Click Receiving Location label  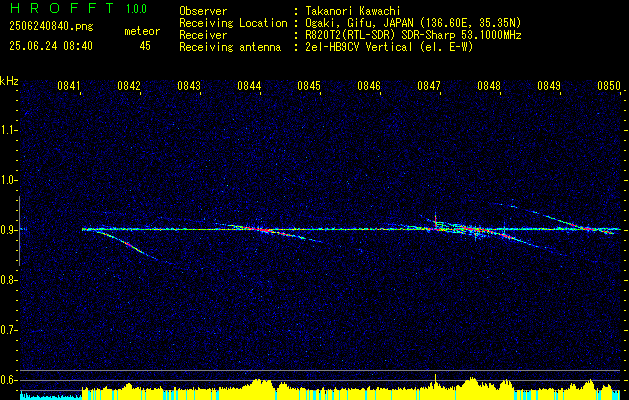coord(233,23)
